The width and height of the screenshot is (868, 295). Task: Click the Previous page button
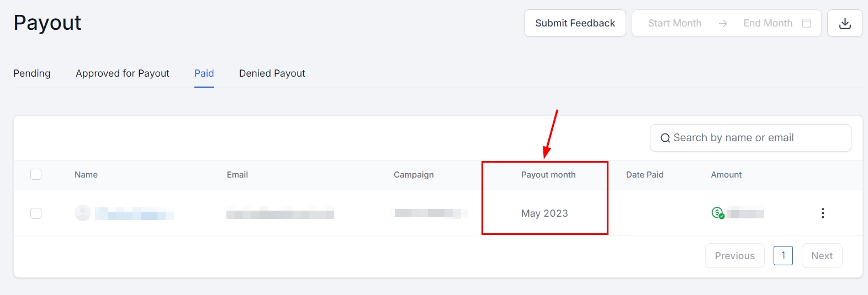click(734, 256)
